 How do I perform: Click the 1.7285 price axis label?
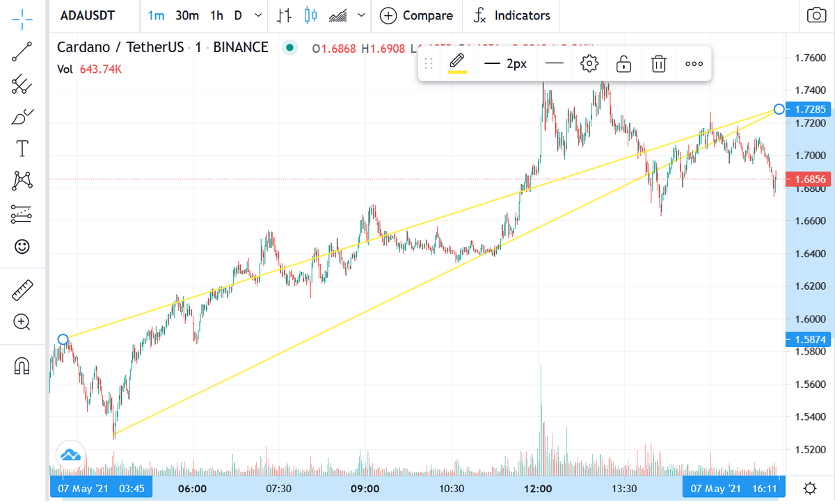click(809, 109)
